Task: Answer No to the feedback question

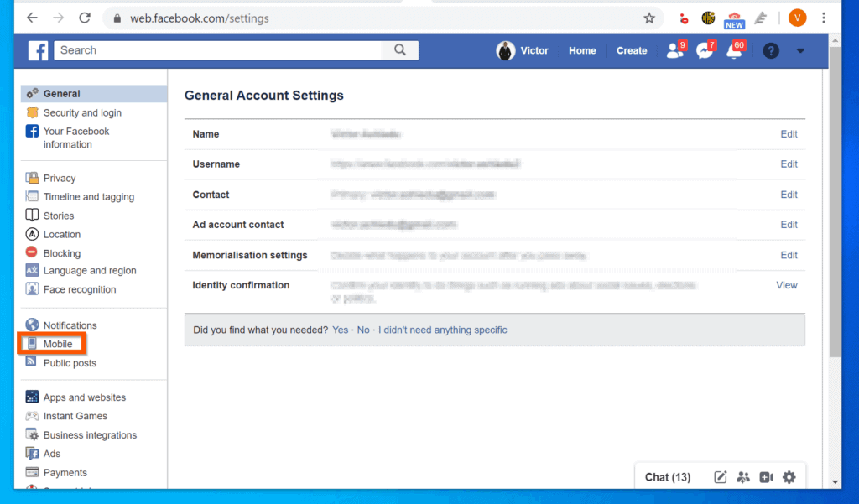Action: (362, 330)
